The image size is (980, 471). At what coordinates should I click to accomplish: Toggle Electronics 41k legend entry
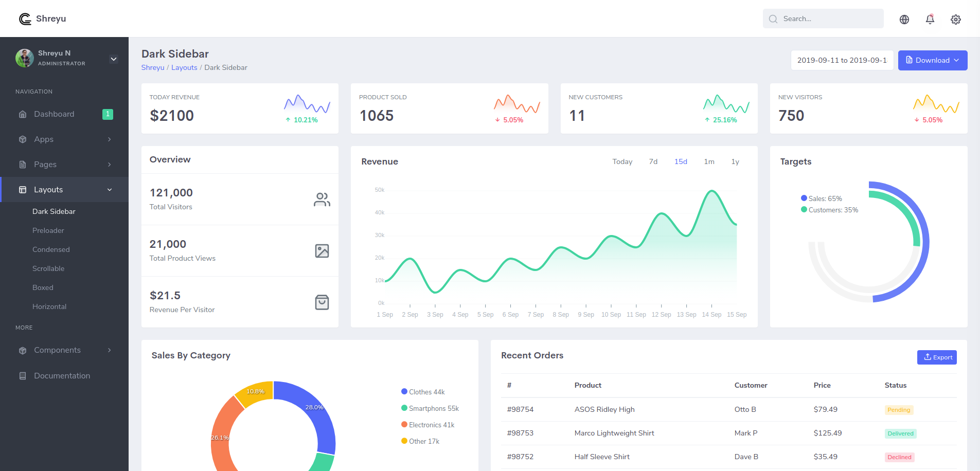pyautogui.click(x=428, y=425)
